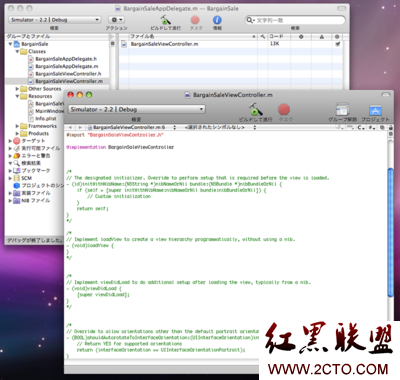400x380 pixels.
Task: Click the Classes folder icon
Action: coord(23,51)
